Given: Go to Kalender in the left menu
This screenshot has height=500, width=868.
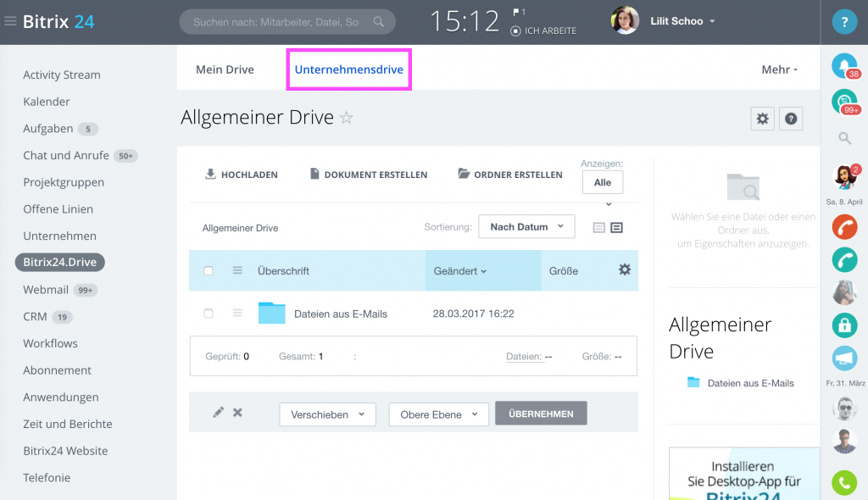Looking at the screenshot, I should [47, 102].
